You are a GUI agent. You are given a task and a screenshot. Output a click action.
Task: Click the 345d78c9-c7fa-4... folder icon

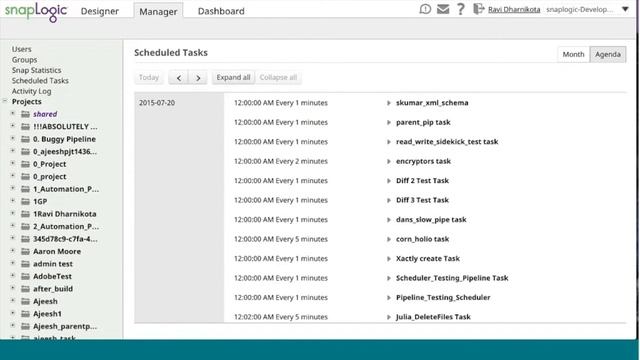coord(25,239)
